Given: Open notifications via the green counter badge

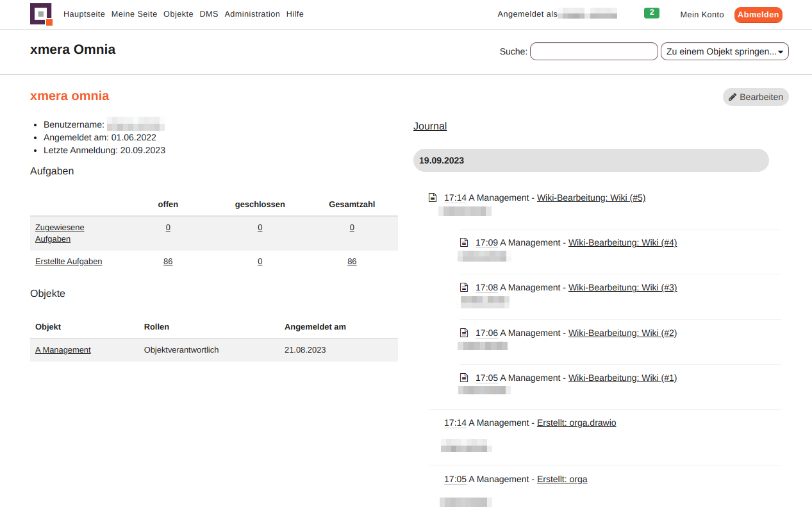Looking at the screenshot, I should [x=651, y=12].
